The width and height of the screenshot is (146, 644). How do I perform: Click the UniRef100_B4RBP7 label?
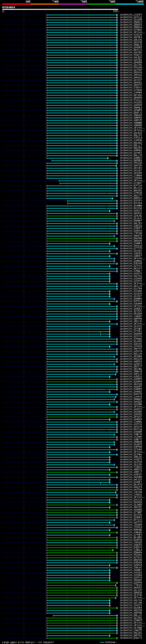(x=131, y=221)
